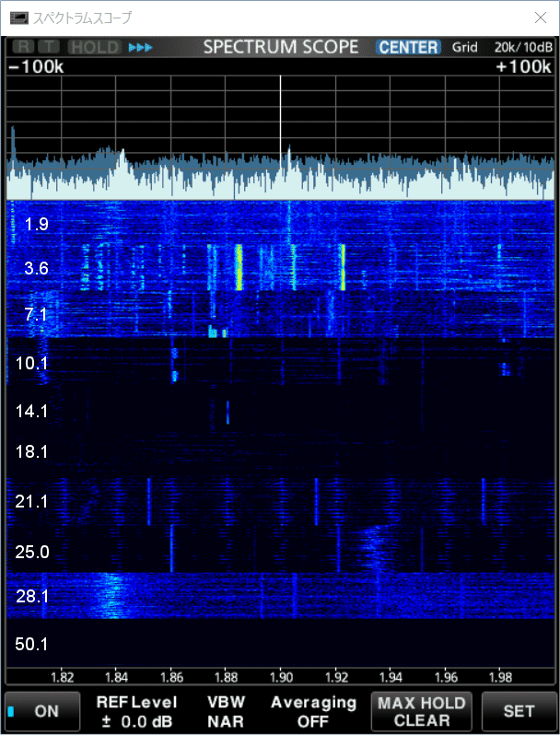Switch the CENTER scope mode
Image resolution: width=560 pixels, height=735 pixels.
[x=408, y=47]
